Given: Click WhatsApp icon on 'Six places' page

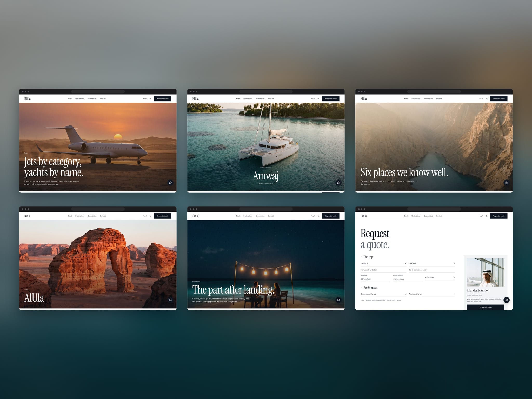Looking at the screenshot, I should coord(507,183).
